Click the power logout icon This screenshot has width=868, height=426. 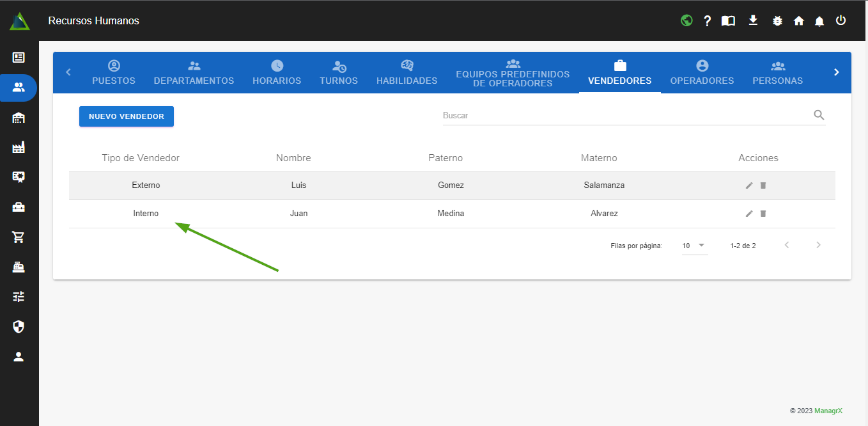(x=841, y=20)
